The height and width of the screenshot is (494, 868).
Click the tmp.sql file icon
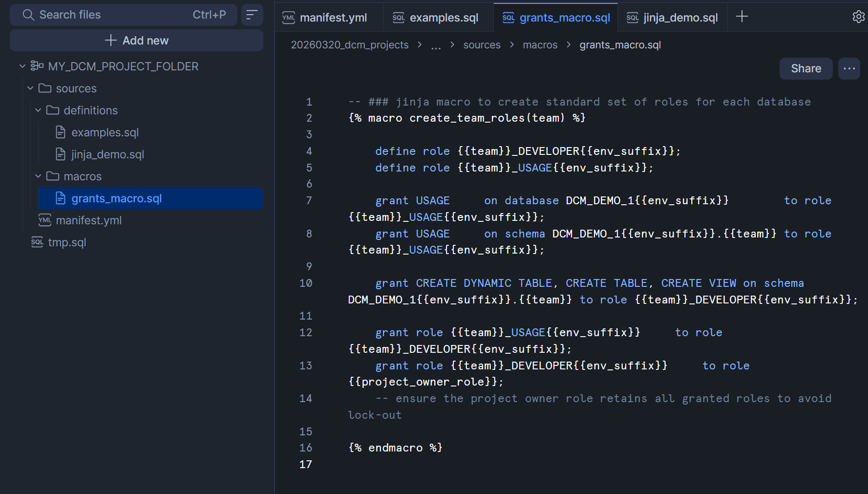37,242
